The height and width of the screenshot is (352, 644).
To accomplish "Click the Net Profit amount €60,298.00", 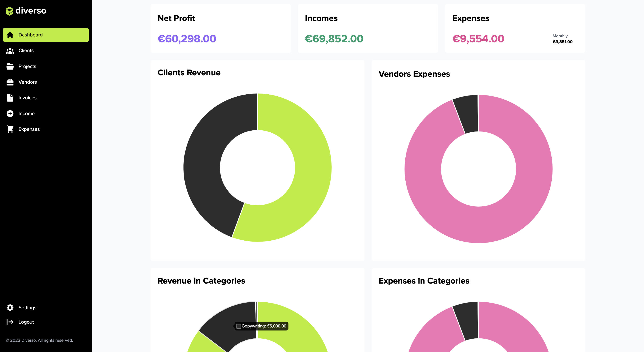I will click(x=187, y=39).
